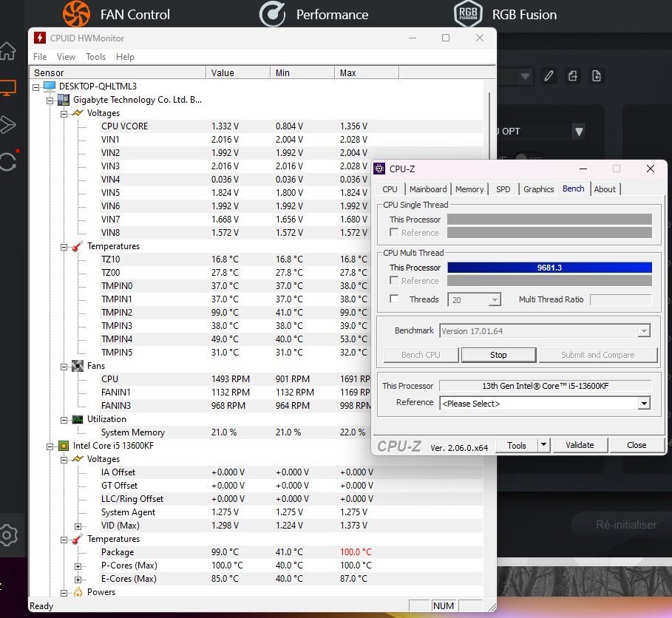Click the Max column header
The height and width of the screenshot is (618, 672).
[x=366, y=72]
